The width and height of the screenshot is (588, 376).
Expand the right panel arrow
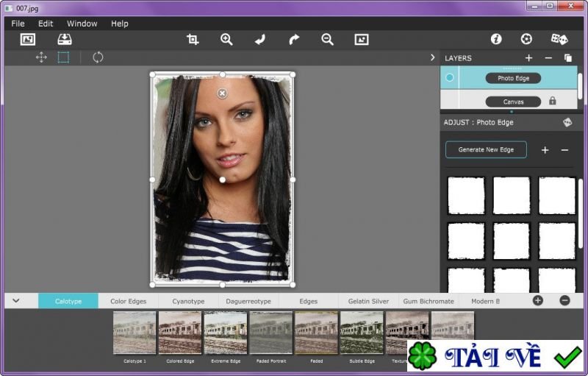[432, 57]
